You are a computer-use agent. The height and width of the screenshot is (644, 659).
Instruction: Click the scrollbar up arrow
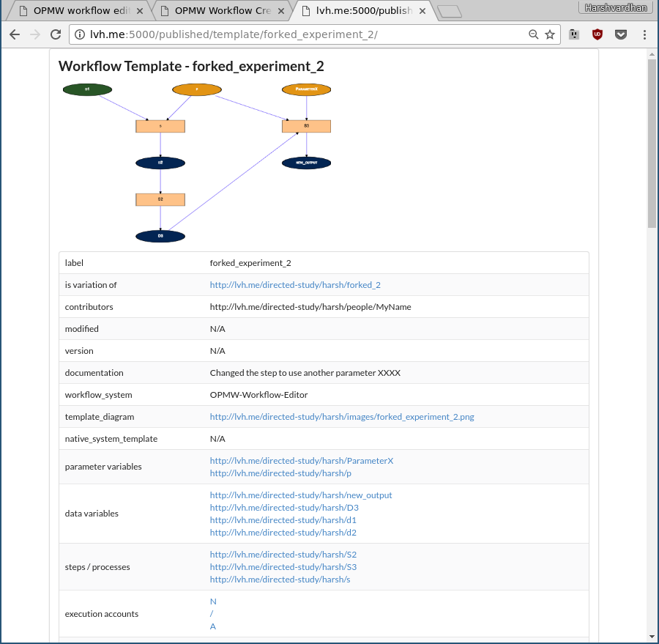[x=652, y=54]
